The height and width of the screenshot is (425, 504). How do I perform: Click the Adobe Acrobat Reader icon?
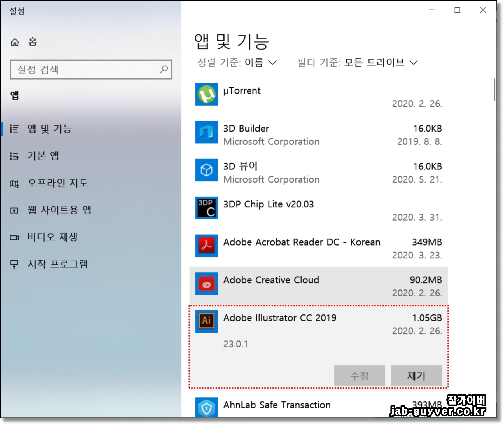pos(206,246)
